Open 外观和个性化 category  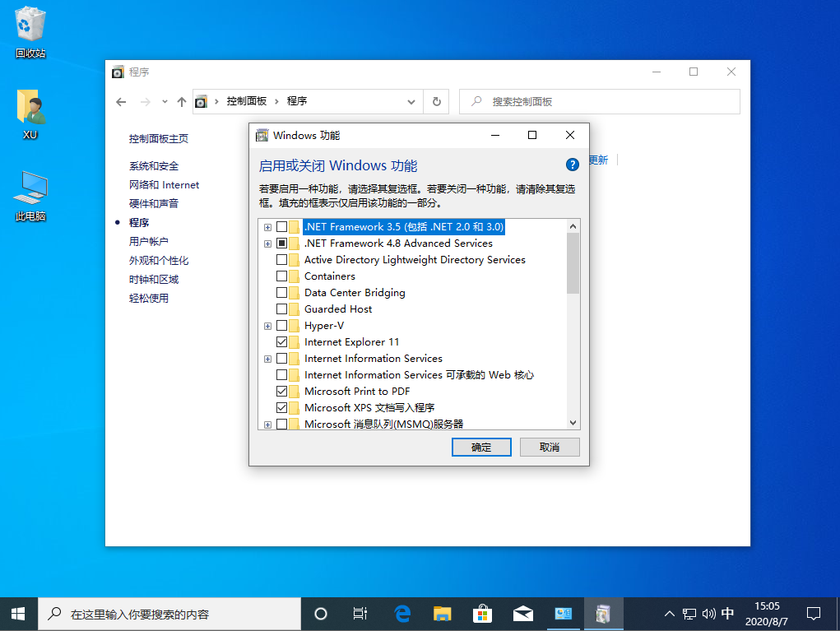pos(159,260)
